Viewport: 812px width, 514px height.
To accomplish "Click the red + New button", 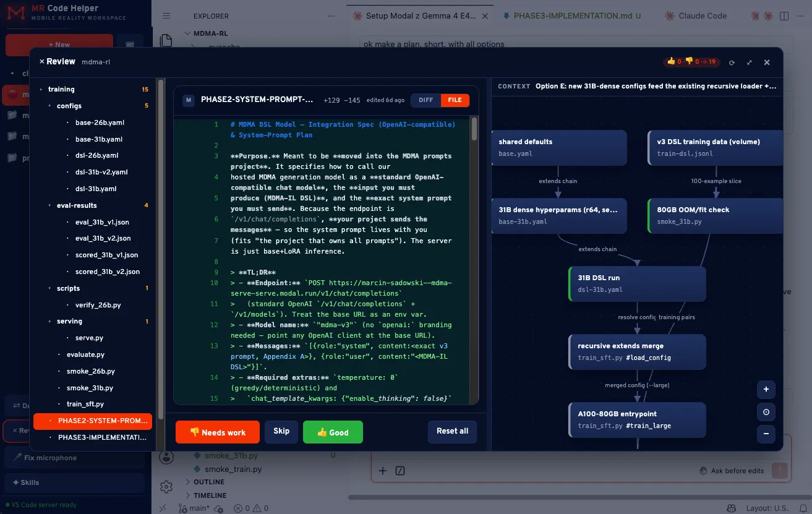I will 59,45.
